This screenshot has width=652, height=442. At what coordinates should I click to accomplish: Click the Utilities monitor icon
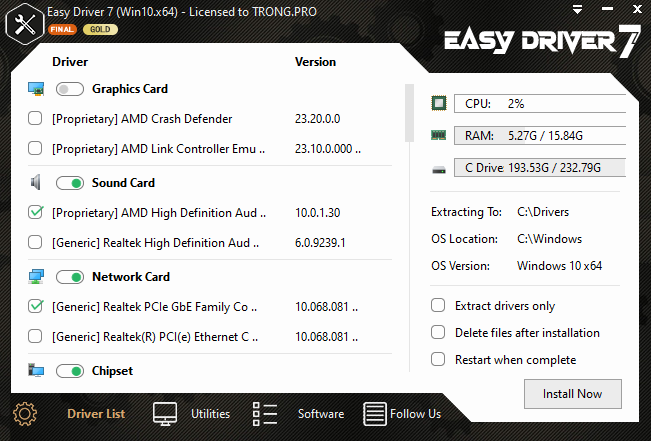click(x=165, y=413)
